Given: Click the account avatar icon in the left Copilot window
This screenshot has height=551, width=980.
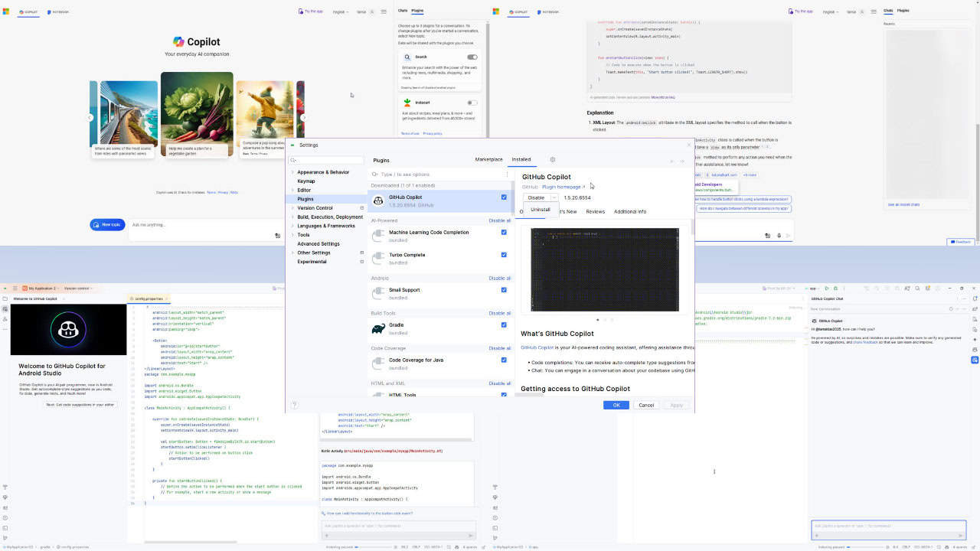Looking at the screenshot, I should (x=372, y=11).
